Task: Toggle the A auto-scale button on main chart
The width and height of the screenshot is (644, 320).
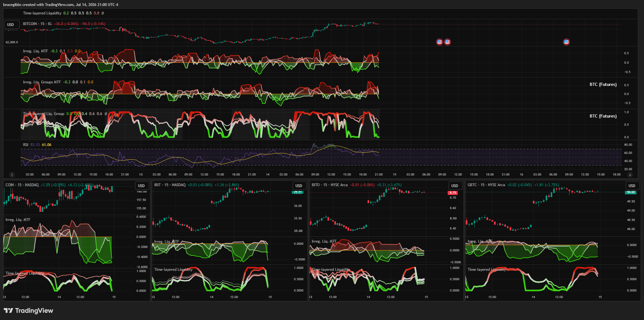Action: pos(630,175)
